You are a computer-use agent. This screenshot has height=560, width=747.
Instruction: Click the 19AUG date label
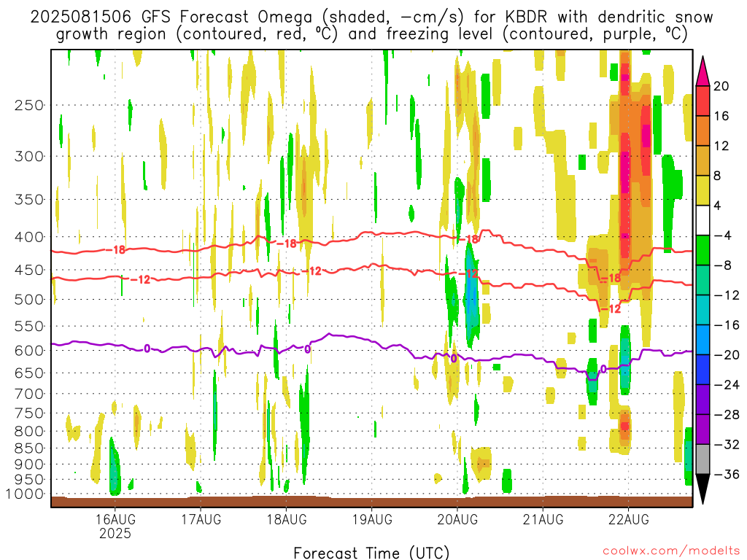(x=372, y=519)
